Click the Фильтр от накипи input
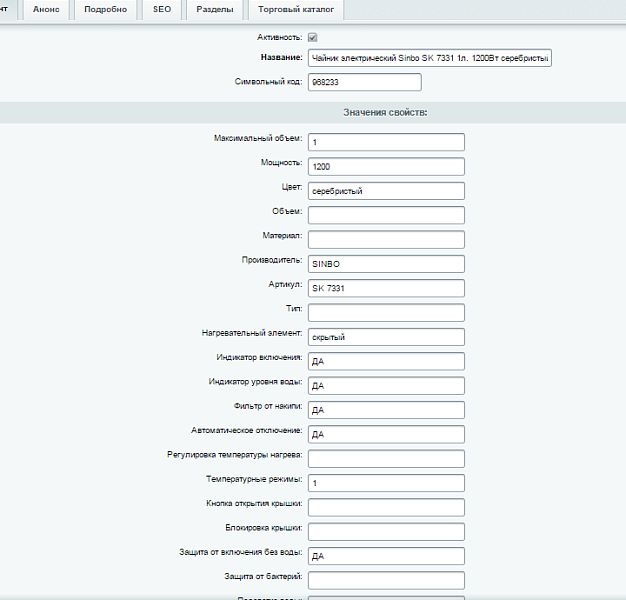The width and height of the screenshot is (626, 600). point(386,410)
